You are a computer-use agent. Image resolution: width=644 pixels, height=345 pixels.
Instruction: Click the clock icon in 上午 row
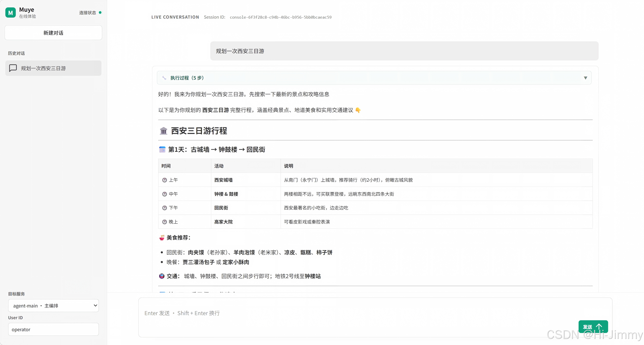pyautogui.click(x=164, y=180)
